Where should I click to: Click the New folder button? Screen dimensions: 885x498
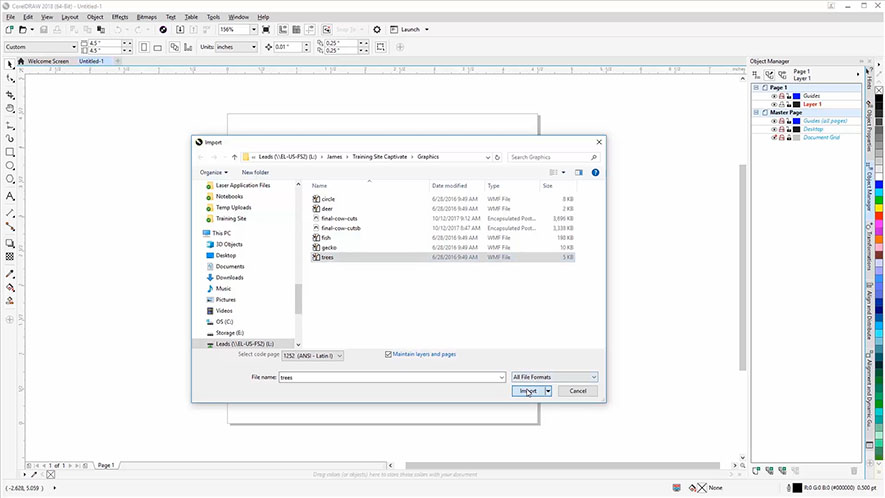click(255, 172)
